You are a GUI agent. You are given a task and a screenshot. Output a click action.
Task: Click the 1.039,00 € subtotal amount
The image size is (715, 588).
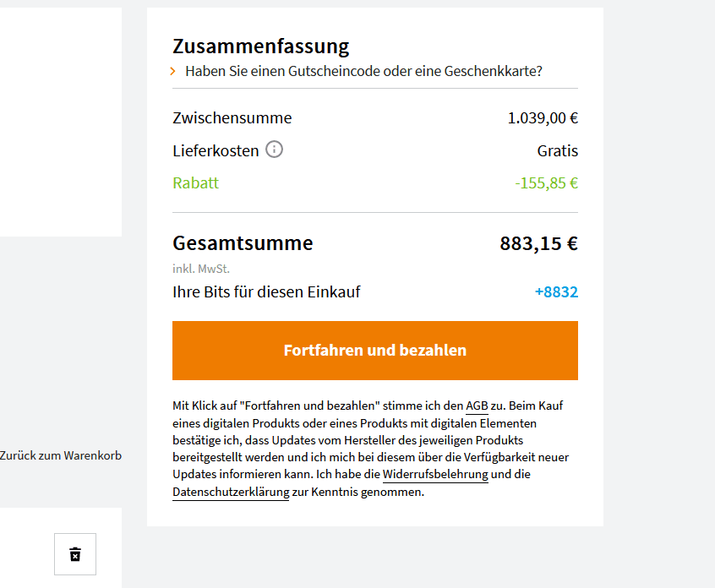coord(543,118)
